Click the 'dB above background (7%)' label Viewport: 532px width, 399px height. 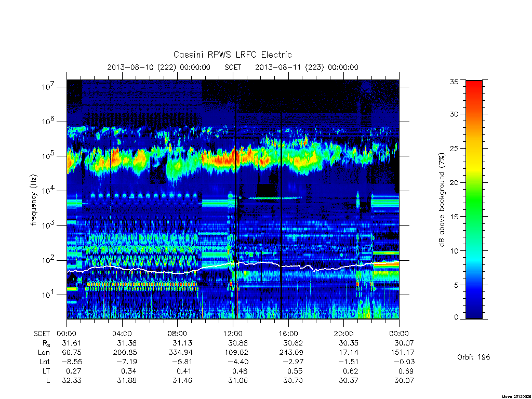click(x=442, y=199)
